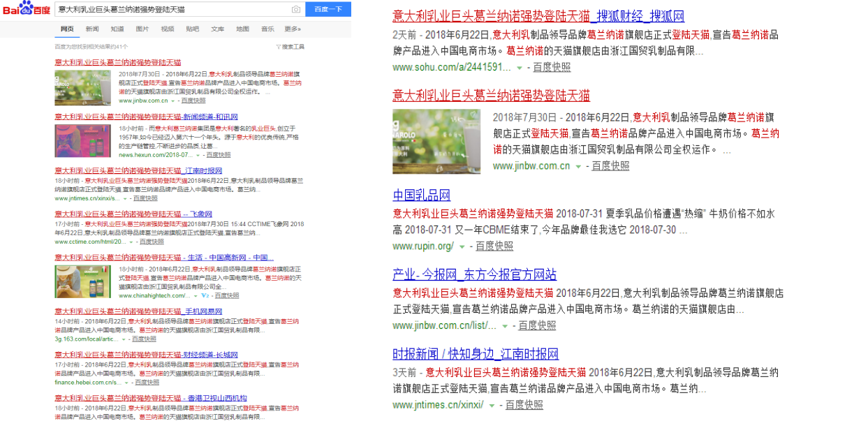Open 产业- 今报网_东方今报官方网站 result
Image resolution: width=868 pixels, height=421 pixels.
pos(475,274)
